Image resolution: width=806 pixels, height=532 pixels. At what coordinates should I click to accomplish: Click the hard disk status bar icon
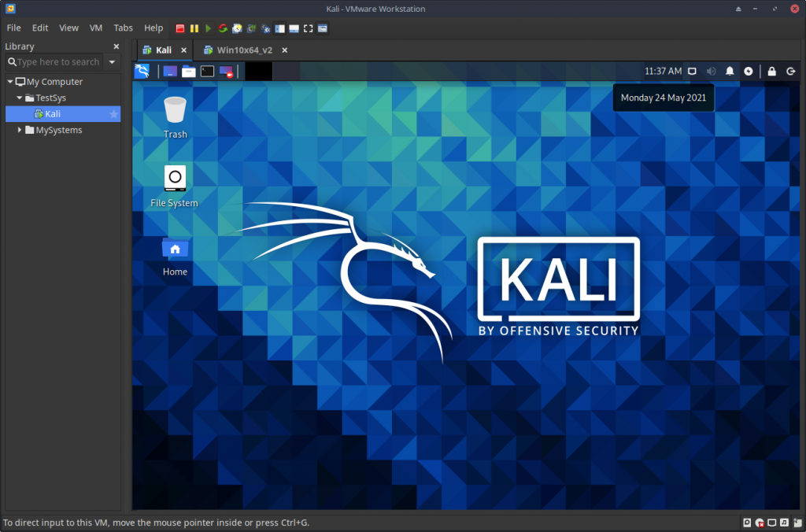pos(747,523)
